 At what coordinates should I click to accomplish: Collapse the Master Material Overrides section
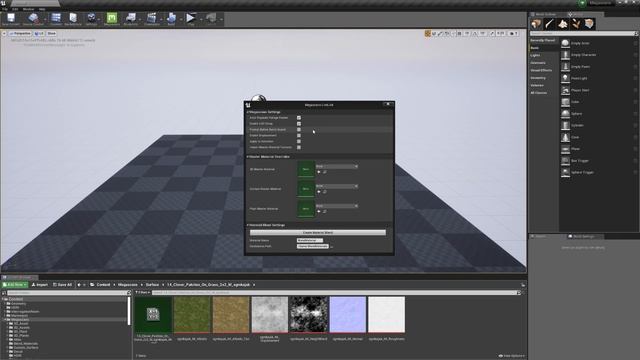click(x=248, y=156)
